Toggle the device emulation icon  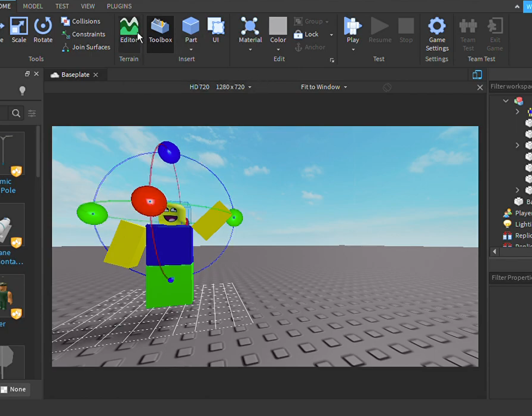478,75
